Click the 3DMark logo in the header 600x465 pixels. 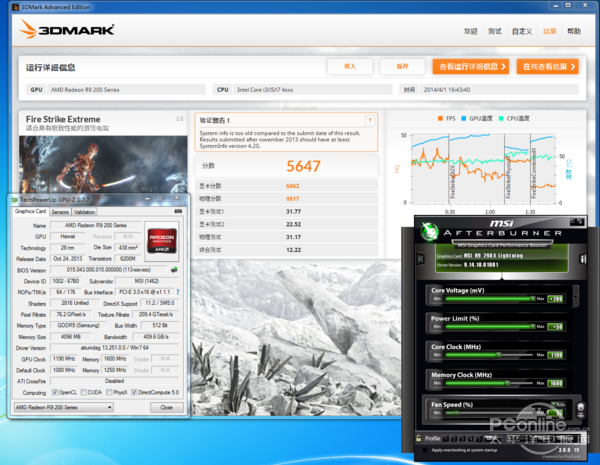tap(67, 29)
